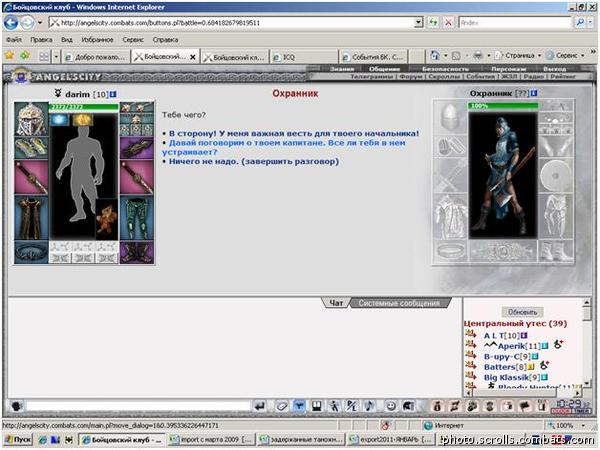This screenshot has height=450, width=600.
Task: Open player Aperik in list
Action: 511,346
